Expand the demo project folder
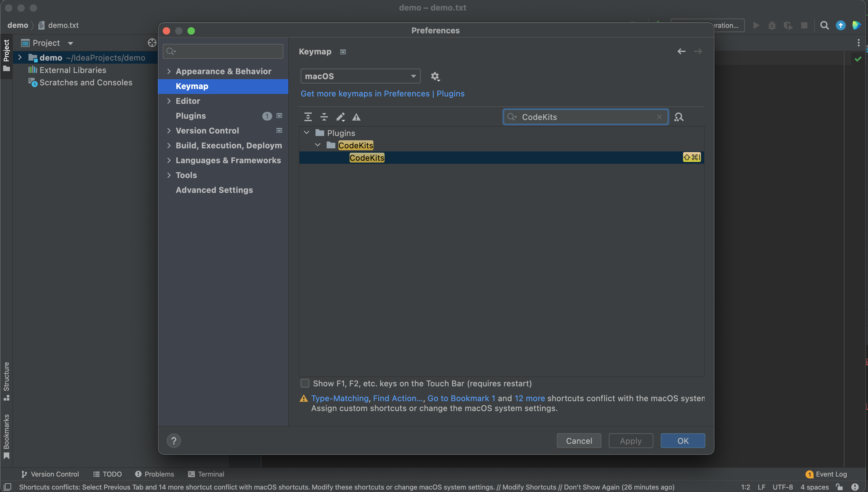868x492 pixels. pos(19,57)
